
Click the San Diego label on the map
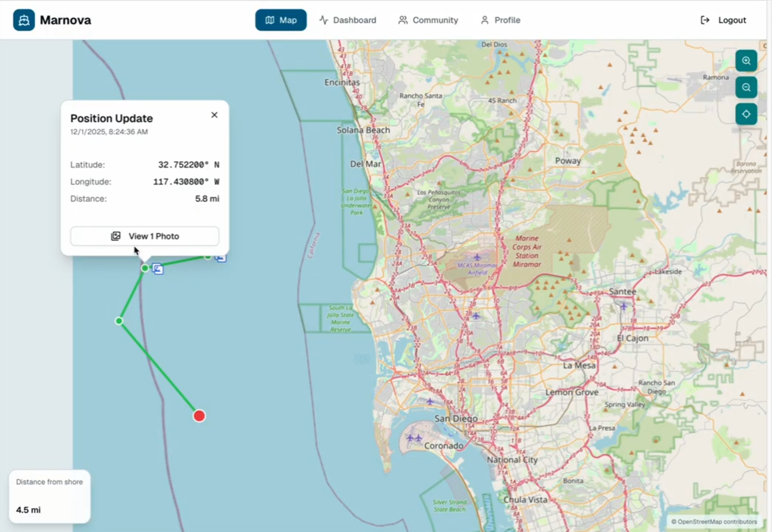pos(456,418)
